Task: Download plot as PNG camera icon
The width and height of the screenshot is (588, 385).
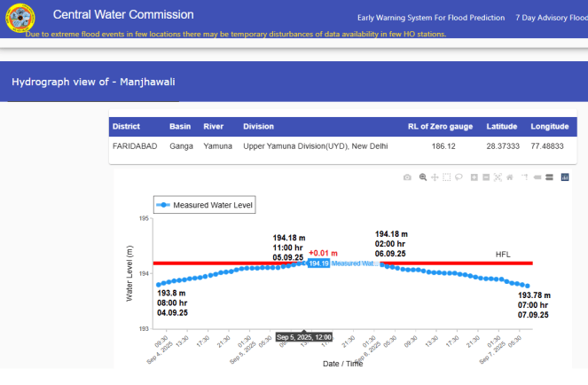Action: tap(407, 177)
